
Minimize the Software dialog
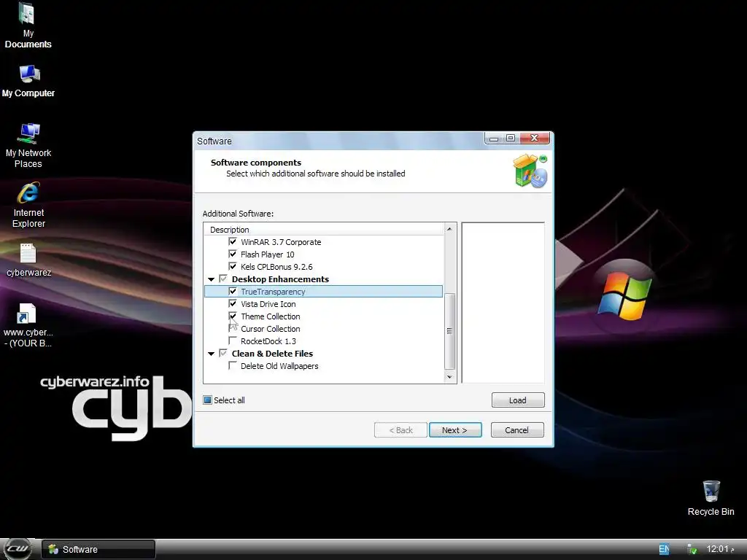tap(494, 138)
